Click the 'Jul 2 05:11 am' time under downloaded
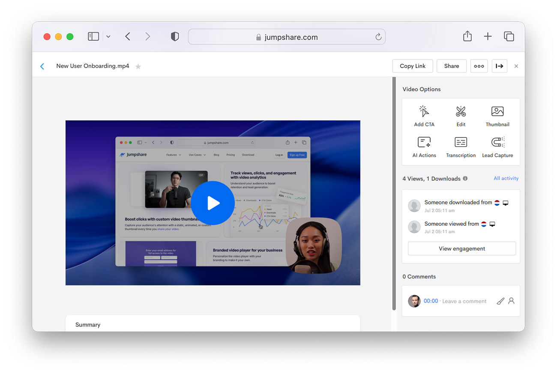Image resolution: width=557 pixels, height=392 pixels. point(440,211)
